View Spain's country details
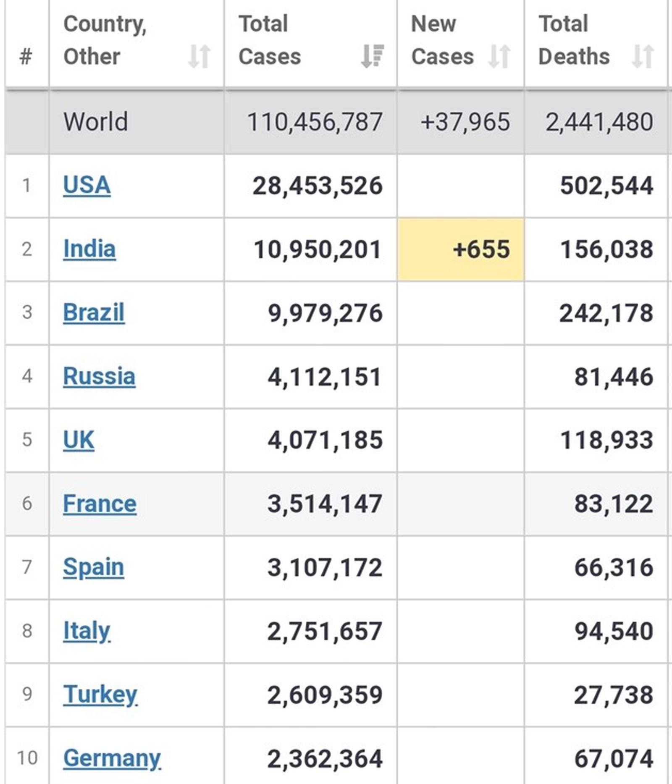Image resolution: width=672 pixels, height=784 pixels. [x=93, y=567]
